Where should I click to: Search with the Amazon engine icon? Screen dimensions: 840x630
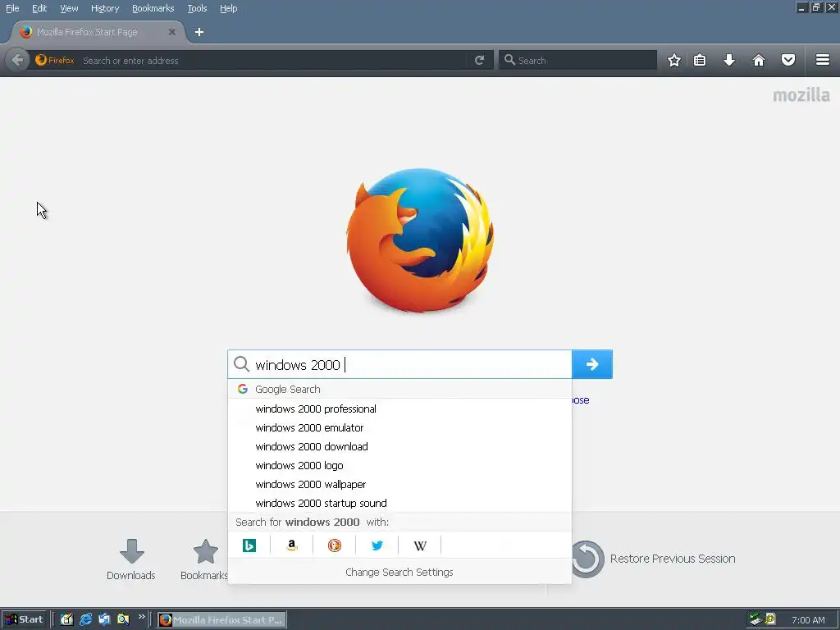point(291,546)
